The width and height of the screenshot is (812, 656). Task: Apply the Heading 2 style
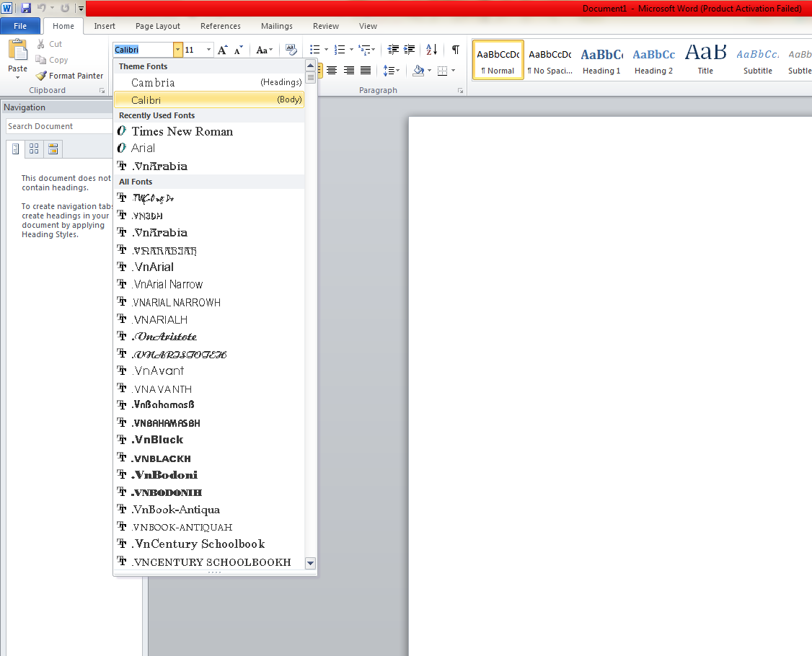pos(653,60)
